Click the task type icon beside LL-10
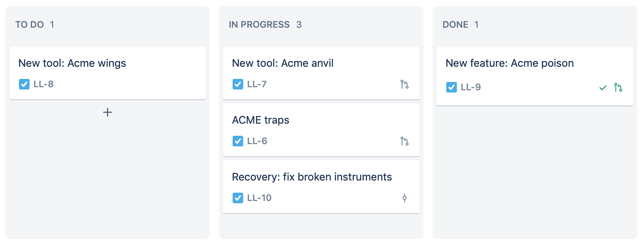This screenshot has height=245, width=644. click(x=238, y=198)
